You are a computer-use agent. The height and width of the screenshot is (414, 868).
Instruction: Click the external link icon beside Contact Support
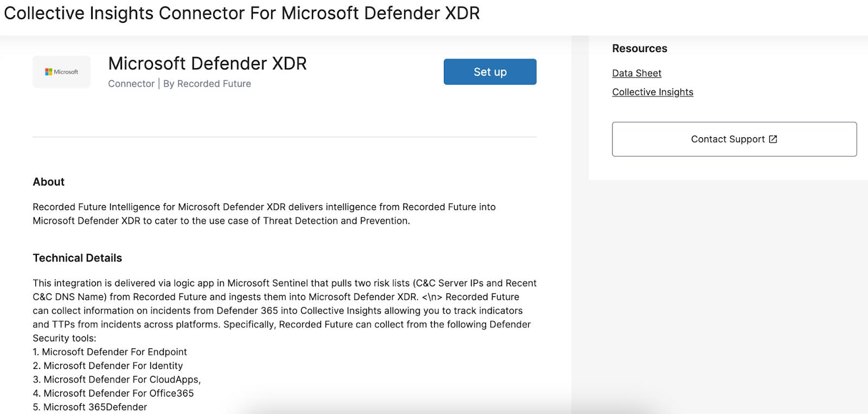pyautogui.click(x=773, y=139)
